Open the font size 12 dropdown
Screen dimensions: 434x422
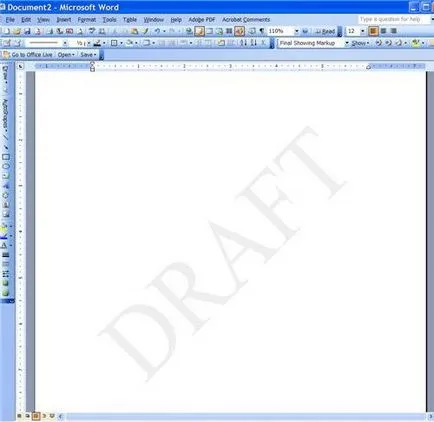tap(363, 31)
